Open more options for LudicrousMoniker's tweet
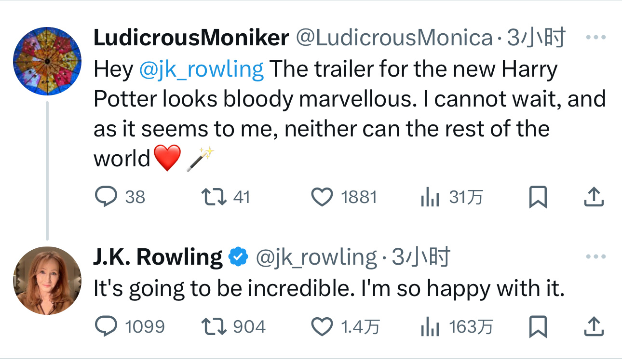 coord(595,38)
